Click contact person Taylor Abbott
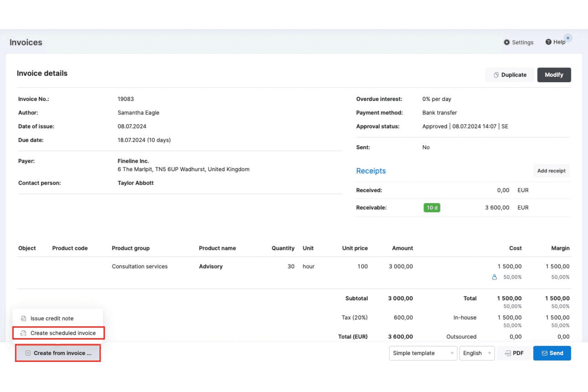This screenshot has height=392, width=588. pos(135,183)
